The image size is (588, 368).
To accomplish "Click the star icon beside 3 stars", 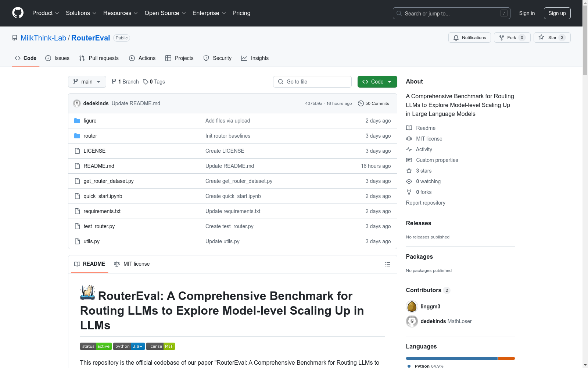I will pos(409,171).
